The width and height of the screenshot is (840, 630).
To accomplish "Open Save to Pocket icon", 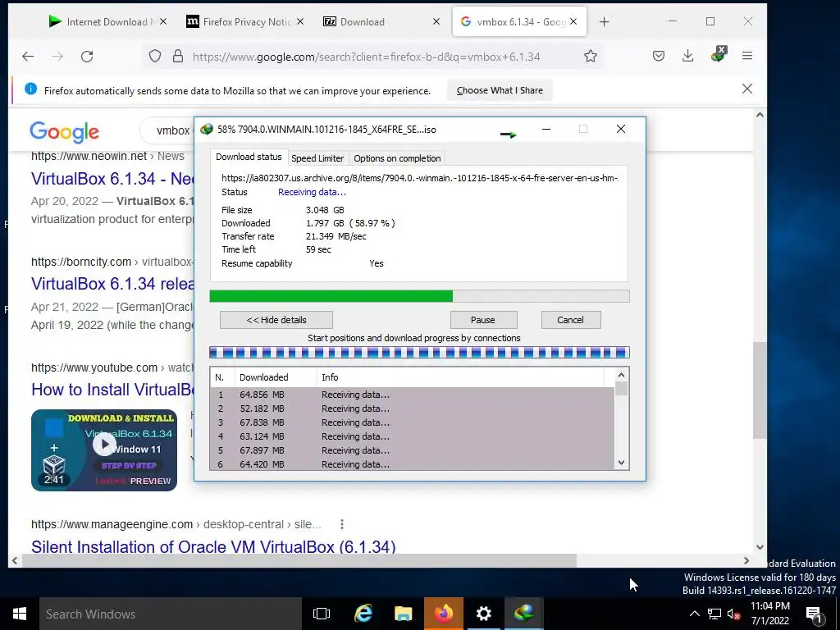I will [659, 57].
